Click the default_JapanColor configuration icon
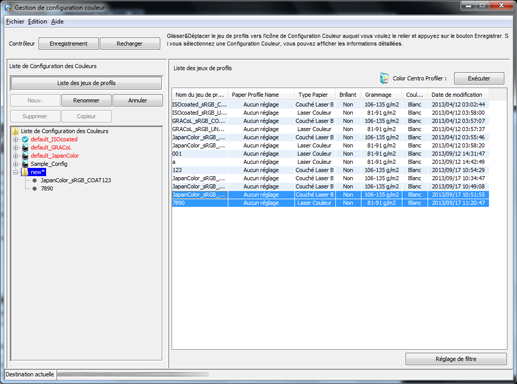Image resolution: width=517 pixels, height=384 pixels. pos(25,156)
